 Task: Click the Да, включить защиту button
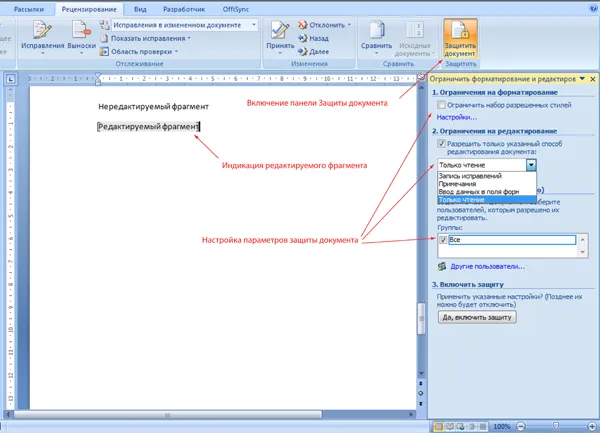pos(477,317)
